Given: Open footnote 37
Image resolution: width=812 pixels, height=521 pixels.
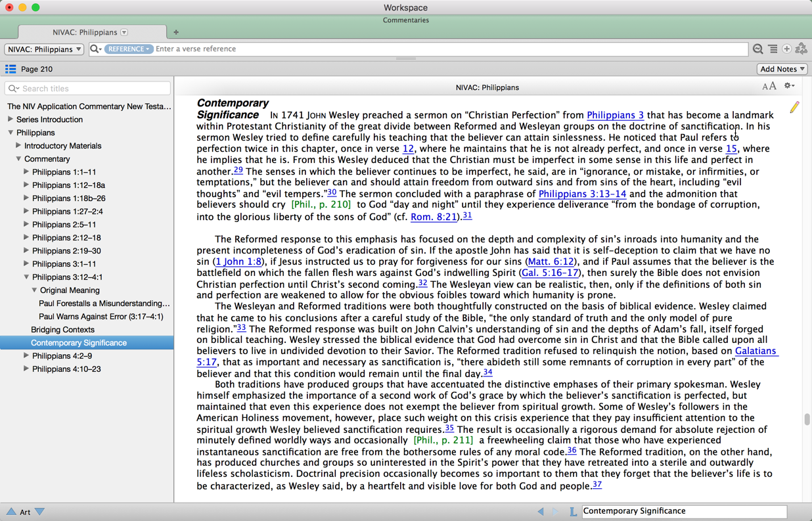Looking at the screenshot, I should 597,485.
